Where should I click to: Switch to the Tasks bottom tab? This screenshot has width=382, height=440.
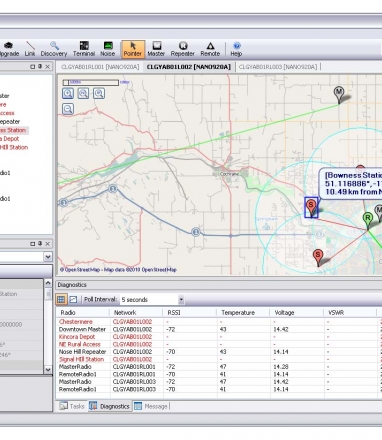click(72, 406)
